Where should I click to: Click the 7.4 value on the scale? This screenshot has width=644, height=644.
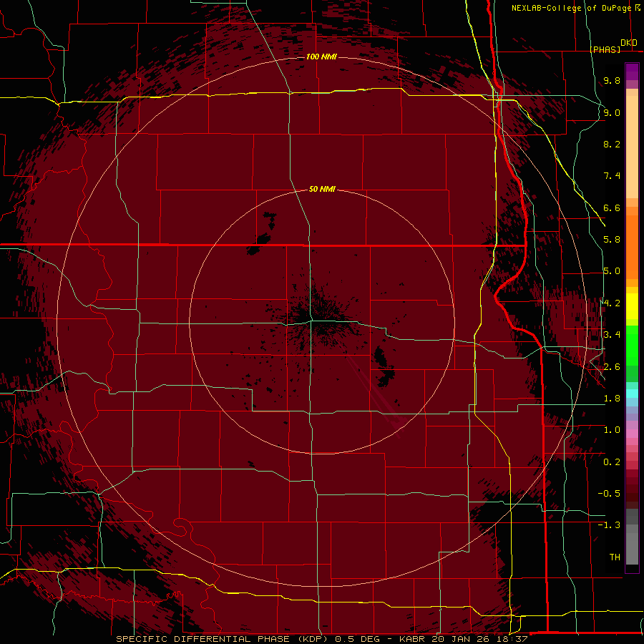point(612,176)
